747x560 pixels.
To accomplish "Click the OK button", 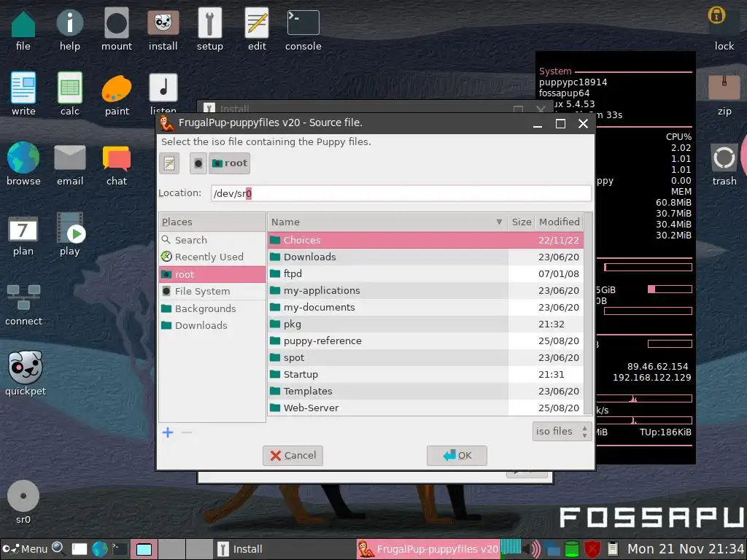I will 457,456.
